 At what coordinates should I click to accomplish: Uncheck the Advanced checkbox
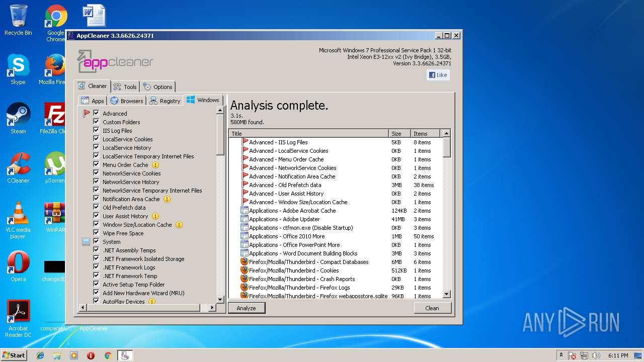[97, 113]
